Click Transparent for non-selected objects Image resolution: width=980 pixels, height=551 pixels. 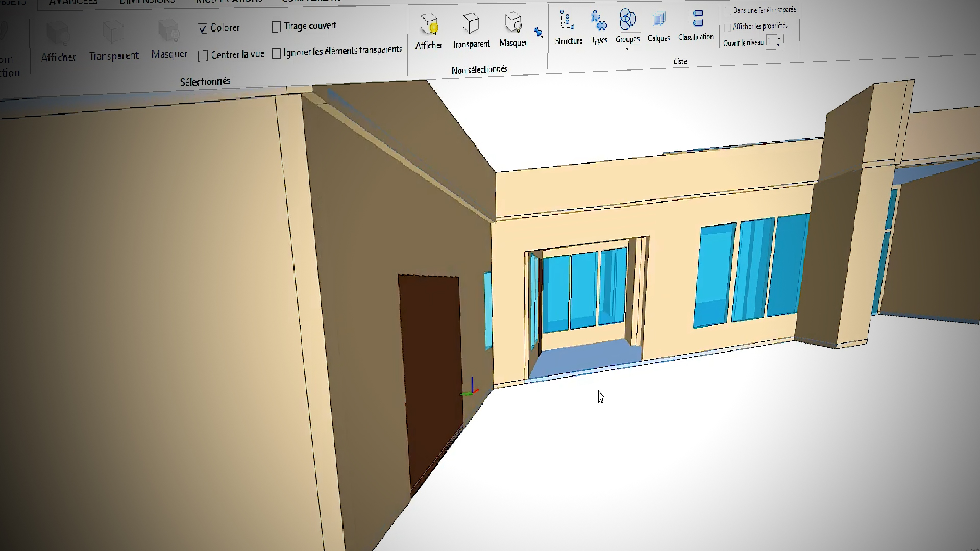[471, 31]
